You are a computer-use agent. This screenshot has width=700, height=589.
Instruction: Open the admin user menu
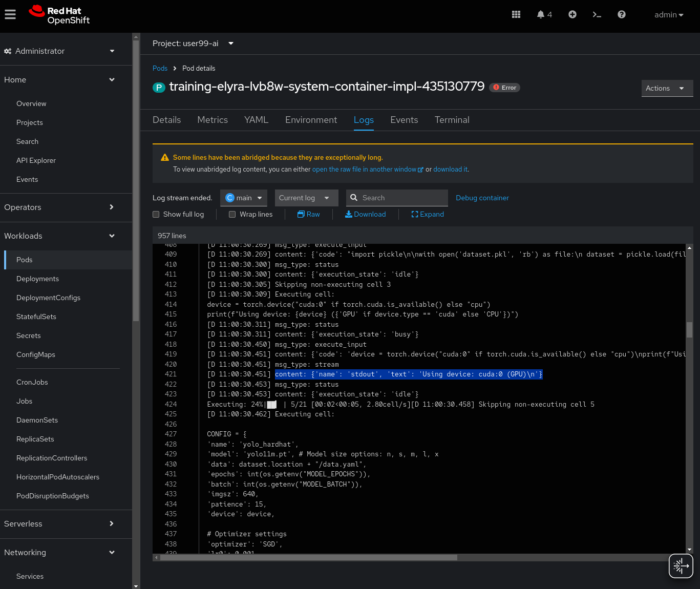pos(669,15)
